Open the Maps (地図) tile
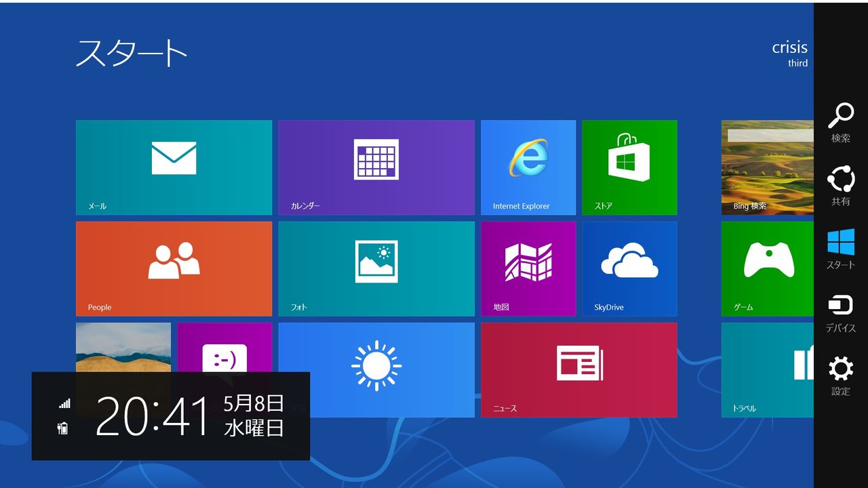Screen dimensions: 868x488 528,268
